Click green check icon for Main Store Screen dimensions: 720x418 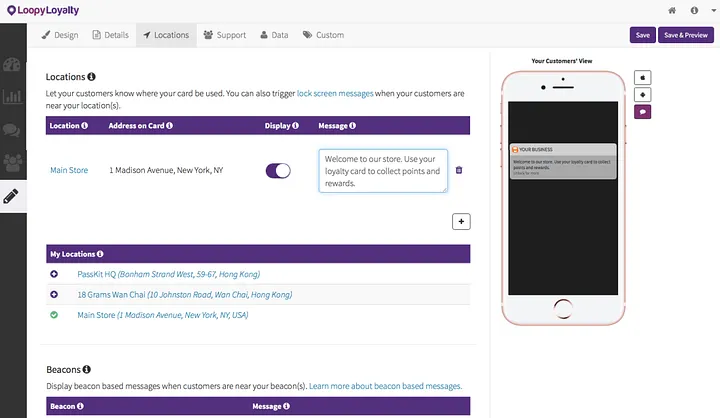(x=54, y=315)
